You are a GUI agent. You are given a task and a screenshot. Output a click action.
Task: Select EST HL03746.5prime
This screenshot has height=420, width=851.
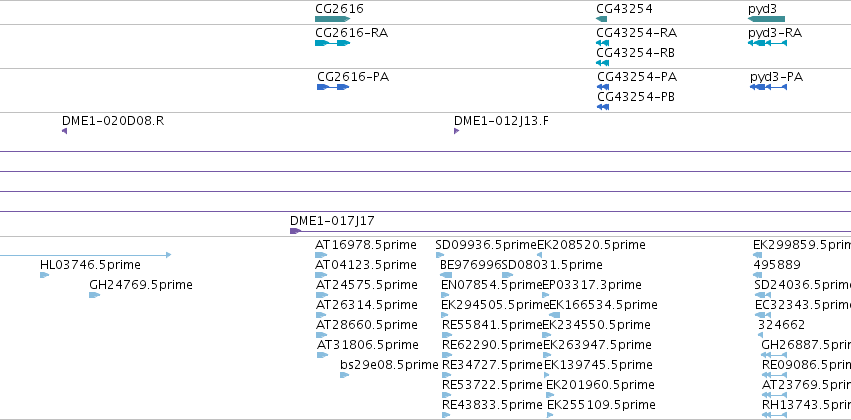[x=90, y=265]
